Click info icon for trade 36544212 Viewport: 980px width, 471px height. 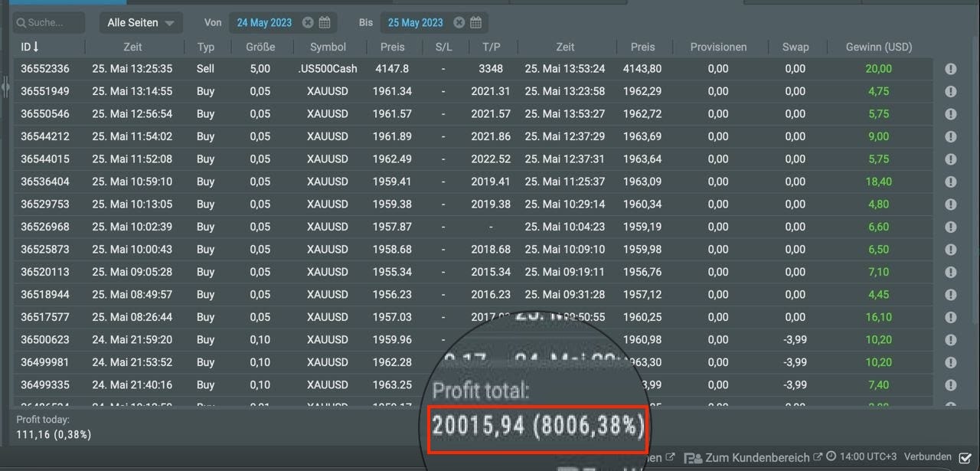tap(950, 137)
